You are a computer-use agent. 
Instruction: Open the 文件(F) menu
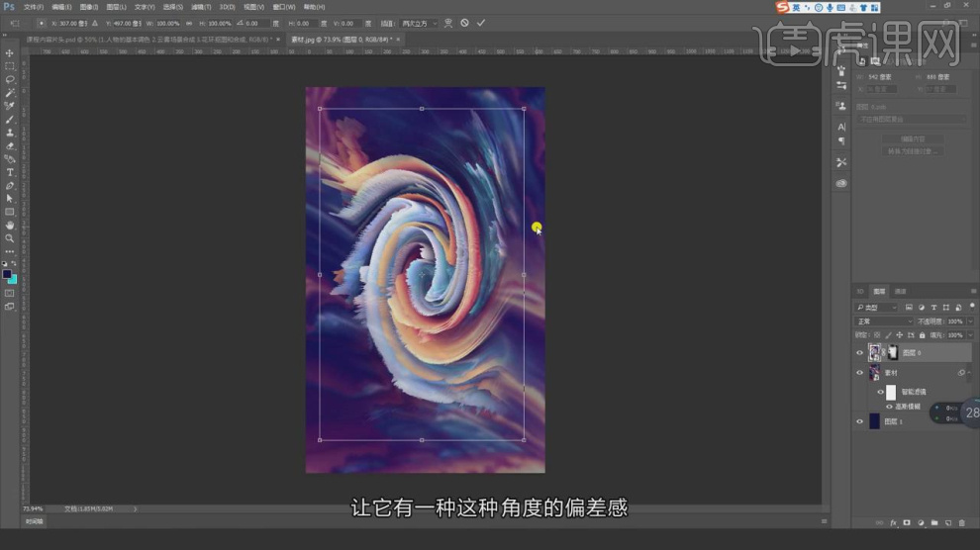click(x=34, y=7)
